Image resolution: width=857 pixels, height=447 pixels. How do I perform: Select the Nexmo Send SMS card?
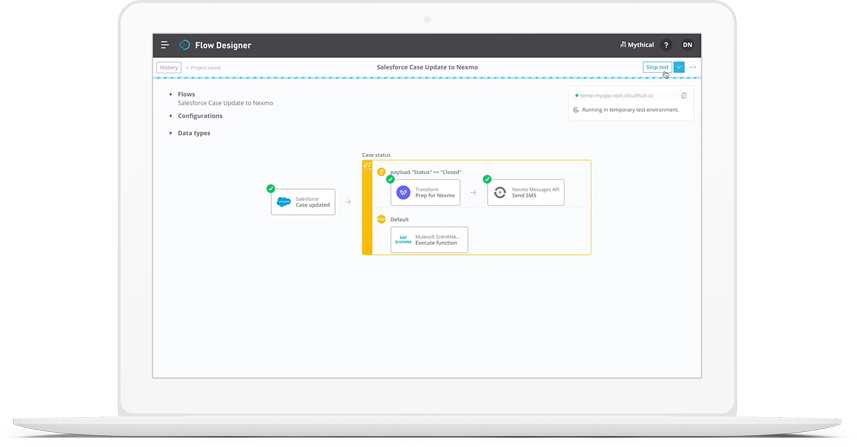526,192
